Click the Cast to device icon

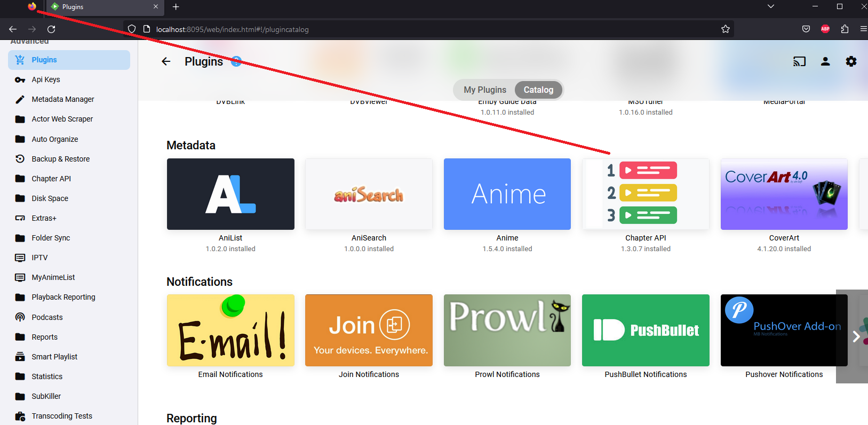[x=799, y=61]
